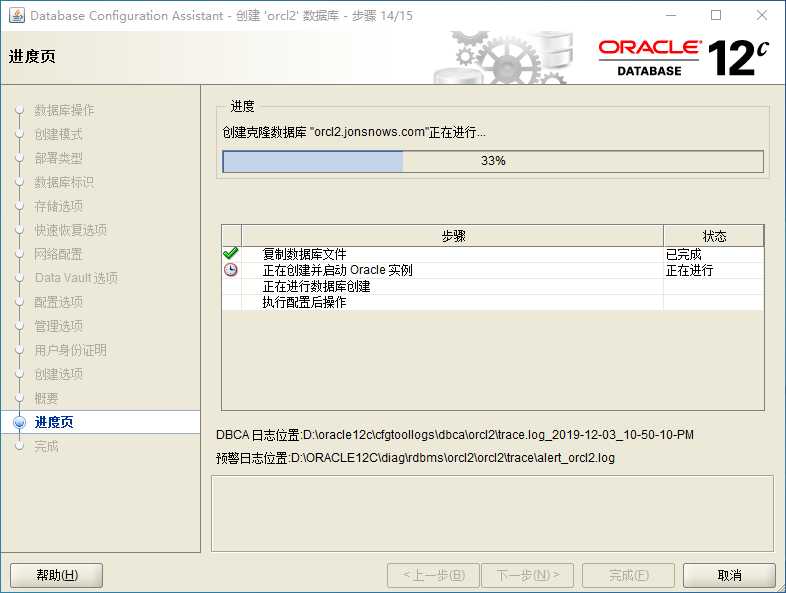Click the clock icon for Oracle instance step

coord(231,270)
